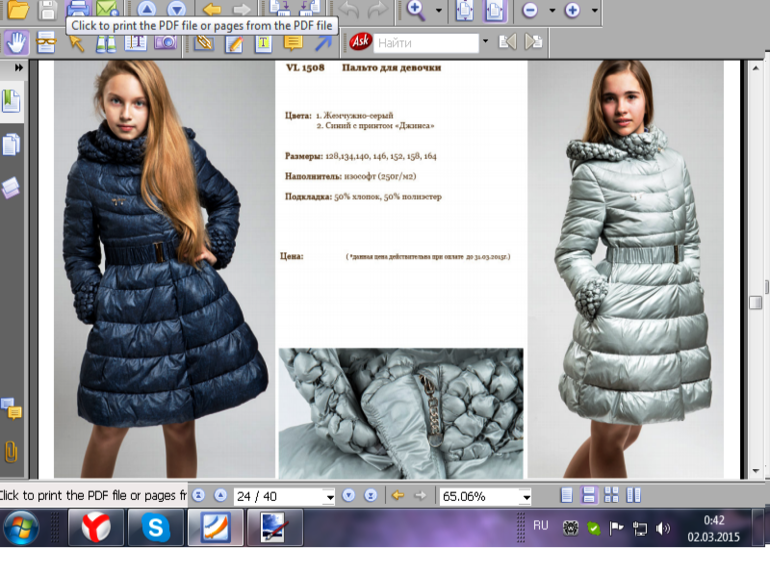Select the sticky note comment tool
770x578 pixels.
coord(293,42)
